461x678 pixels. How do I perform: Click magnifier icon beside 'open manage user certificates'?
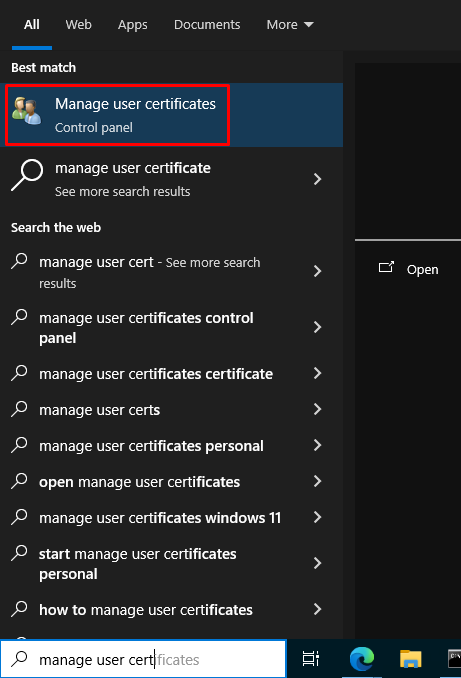[19, 481]
